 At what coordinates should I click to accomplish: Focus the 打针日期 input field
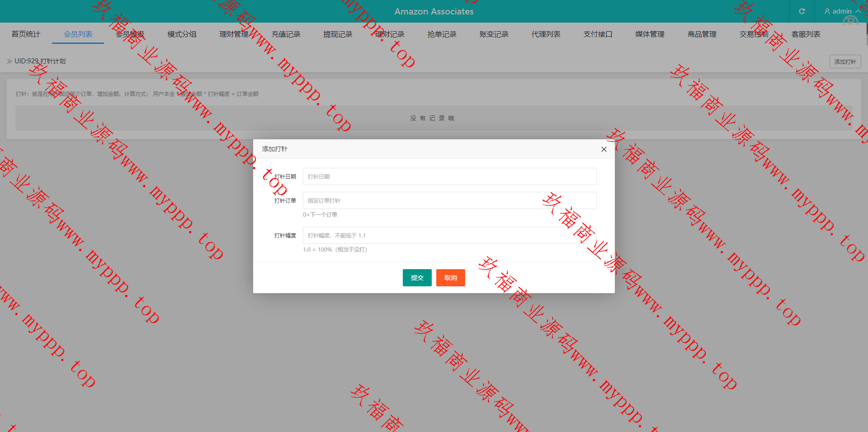pyautogui.click(x=449, y=176)
